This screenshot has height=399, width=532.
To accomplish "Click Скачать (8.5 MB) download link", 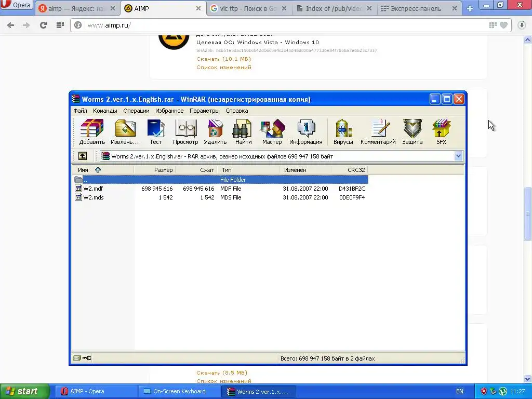I will click(x=222, y=373).
